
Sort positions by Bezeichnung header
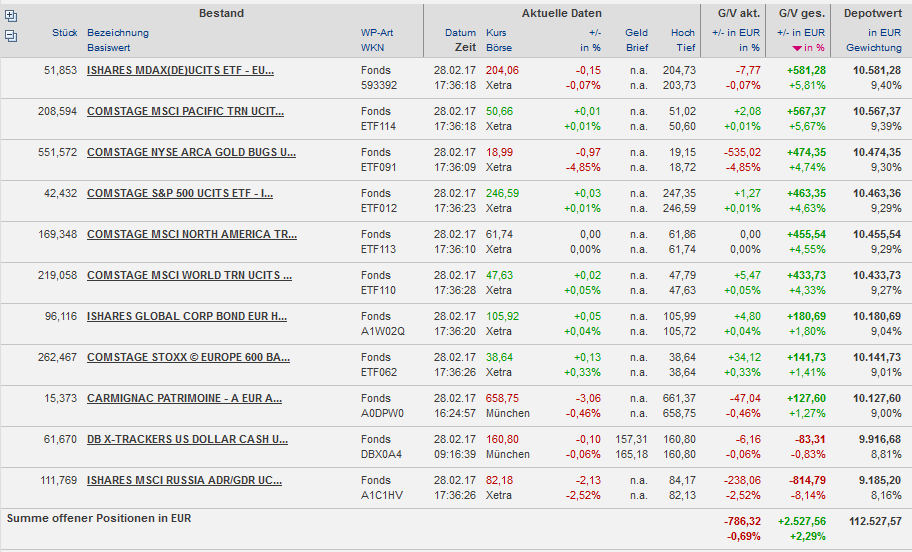click(x=117, y=33)
